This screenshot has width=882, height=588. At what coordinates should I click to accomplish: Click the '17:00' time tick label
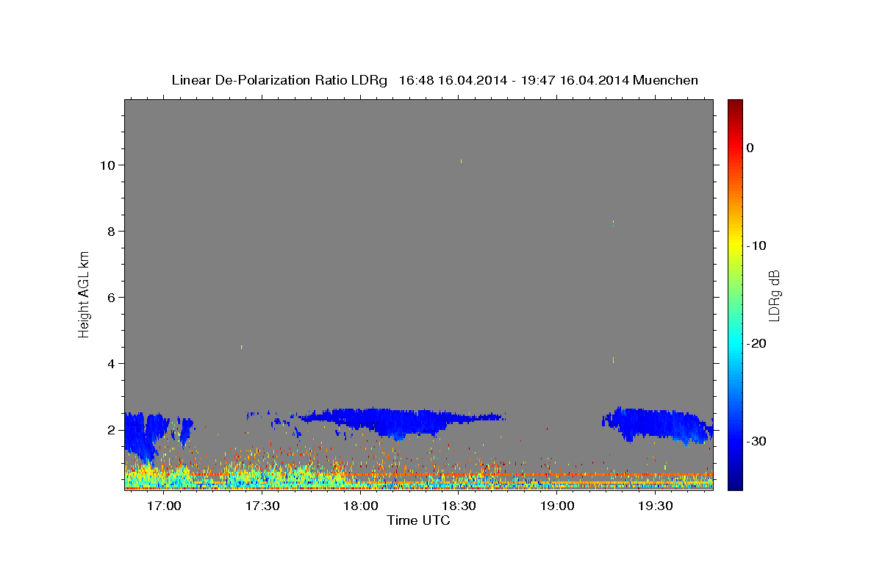tap(164, 506)
